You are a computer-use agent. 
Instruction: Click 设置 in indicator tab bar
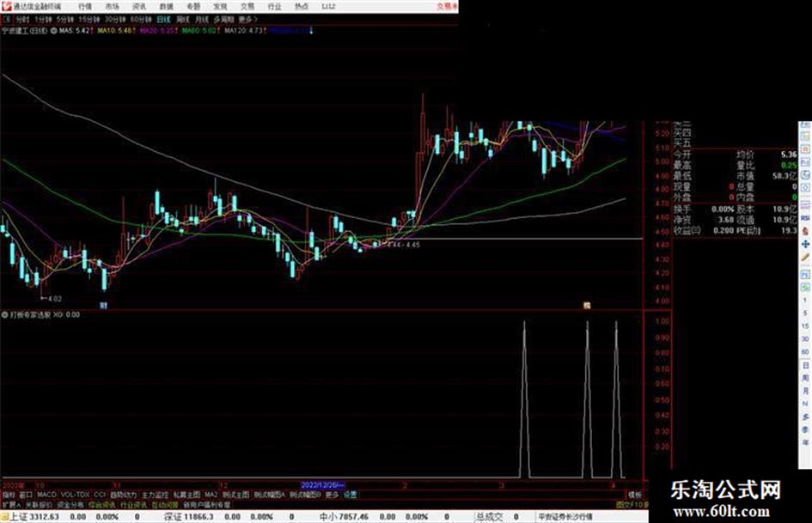pyautogui.click(x=350, y=495)
